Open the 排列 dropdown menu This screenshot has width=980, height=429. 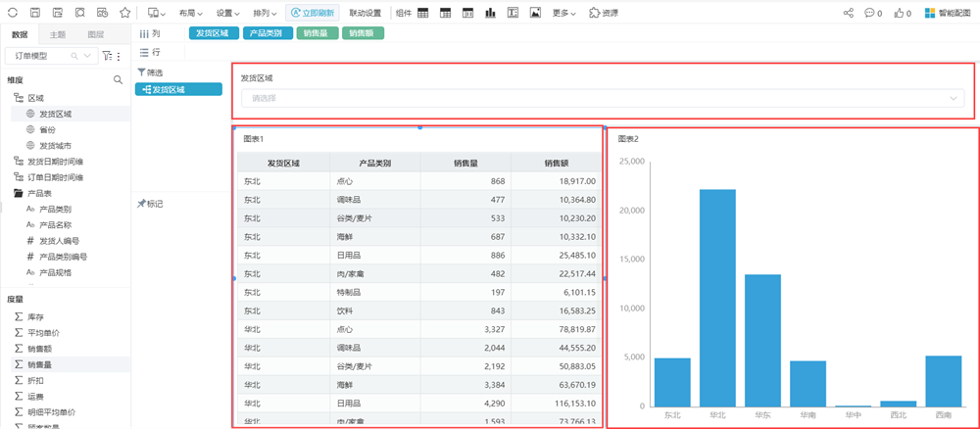[265, 13]
